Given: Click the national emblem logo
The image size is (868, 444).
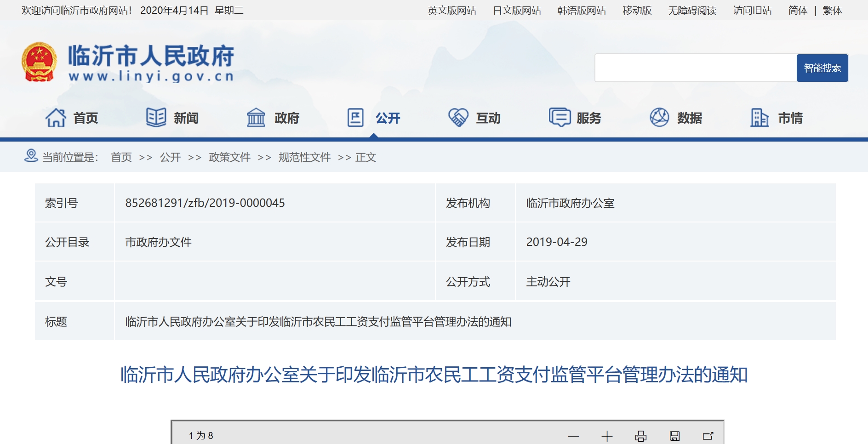Looking at the screenshot, I should coord(39,62).
